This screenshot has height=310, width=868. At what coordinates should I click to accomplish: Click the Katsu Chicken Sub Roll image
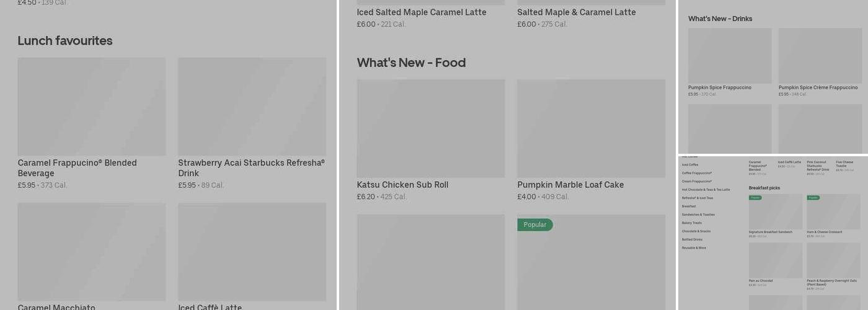pos(431,128)
